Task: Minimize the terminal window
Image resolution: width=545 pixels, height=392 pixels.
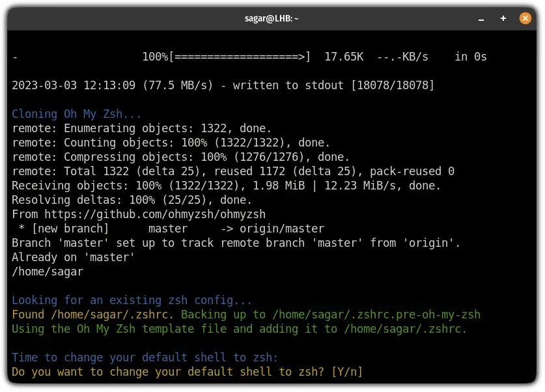Action: coord(481,19)
